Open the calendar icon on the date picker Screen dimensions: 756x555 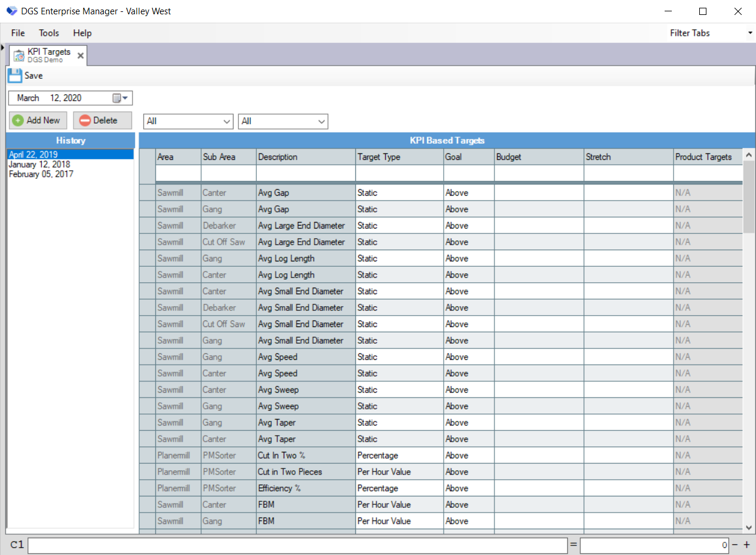tap(116, 97)
